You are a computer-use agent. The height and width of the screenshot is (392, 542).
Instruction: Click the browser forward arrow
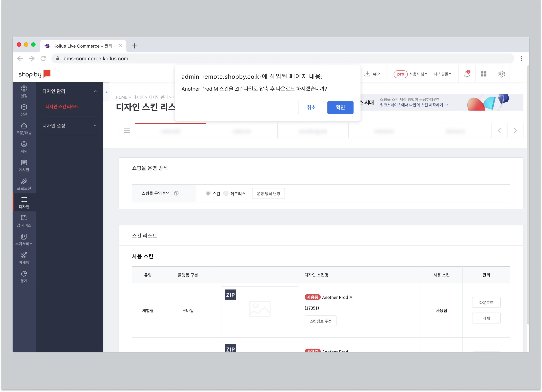point(32,59)
